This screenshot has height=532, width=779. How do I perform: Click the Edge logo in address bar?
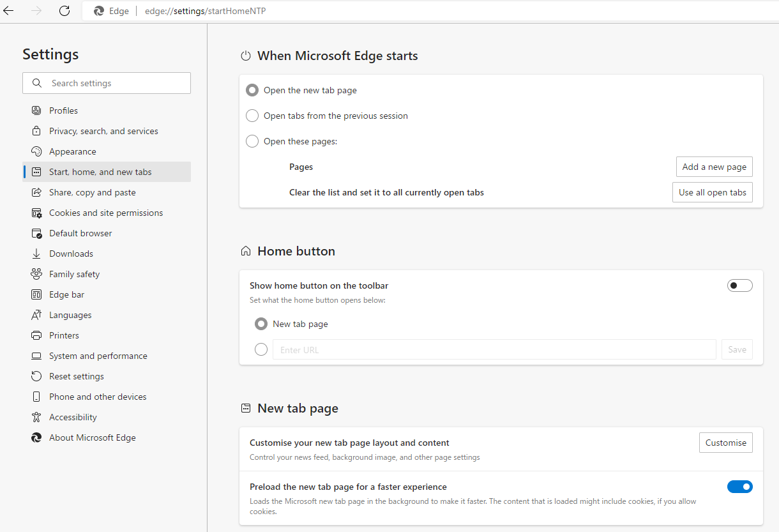click(99, 11)
